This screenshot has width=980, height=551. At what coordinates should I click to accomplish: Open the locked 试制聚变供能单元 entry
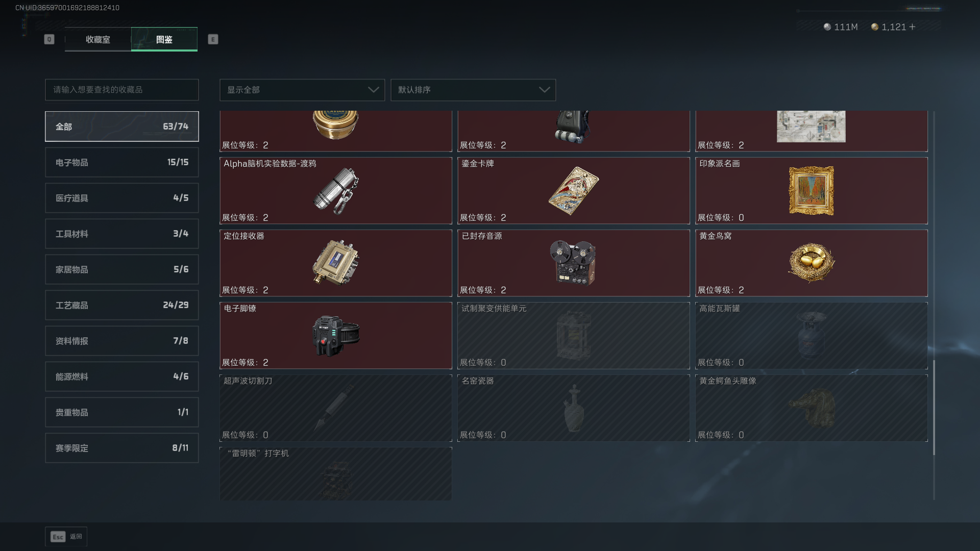click(x=574, y=335)
